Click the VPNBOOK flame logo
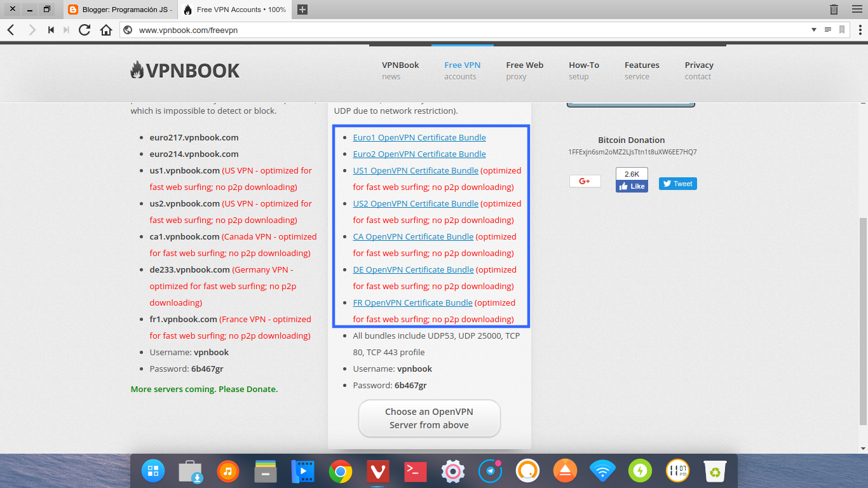The image size is (868, 488). click(x=185, y=71)
